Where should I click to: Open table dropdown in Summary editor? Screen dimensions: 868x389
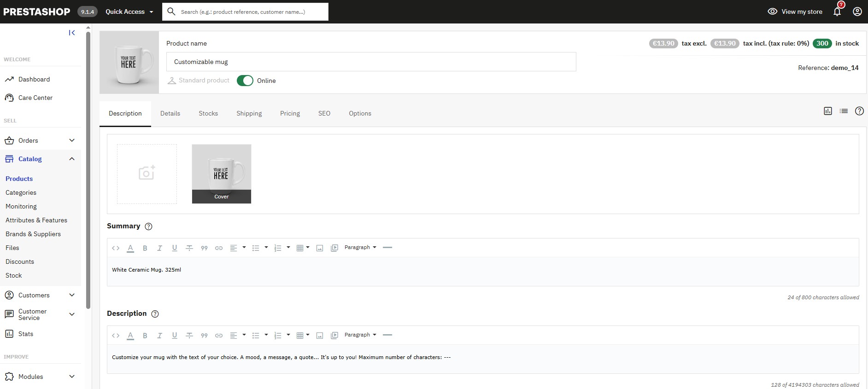click(x=303, y=248)
